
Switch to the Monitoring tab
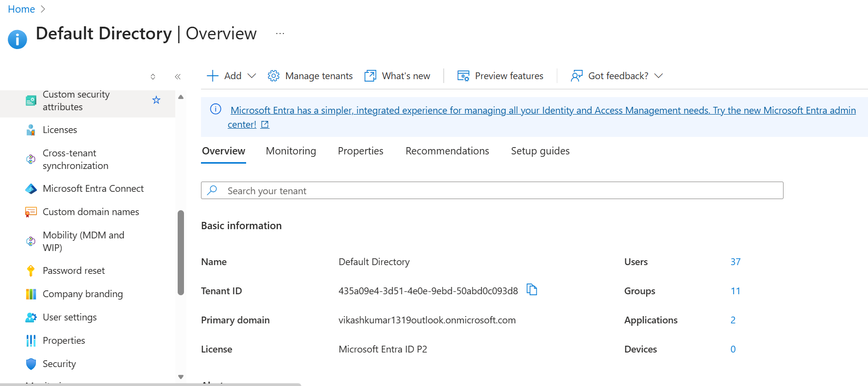(291, 151)
